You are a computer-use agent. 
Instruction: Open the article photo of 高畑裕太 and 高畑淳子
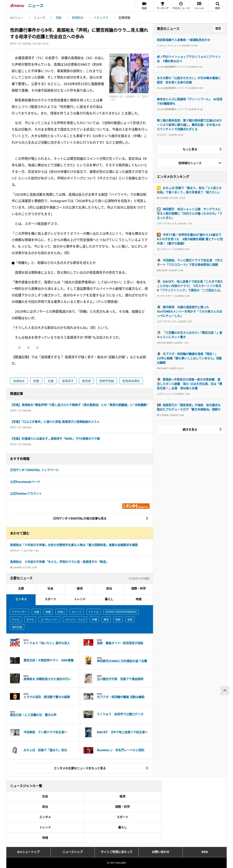pos(129,73)
